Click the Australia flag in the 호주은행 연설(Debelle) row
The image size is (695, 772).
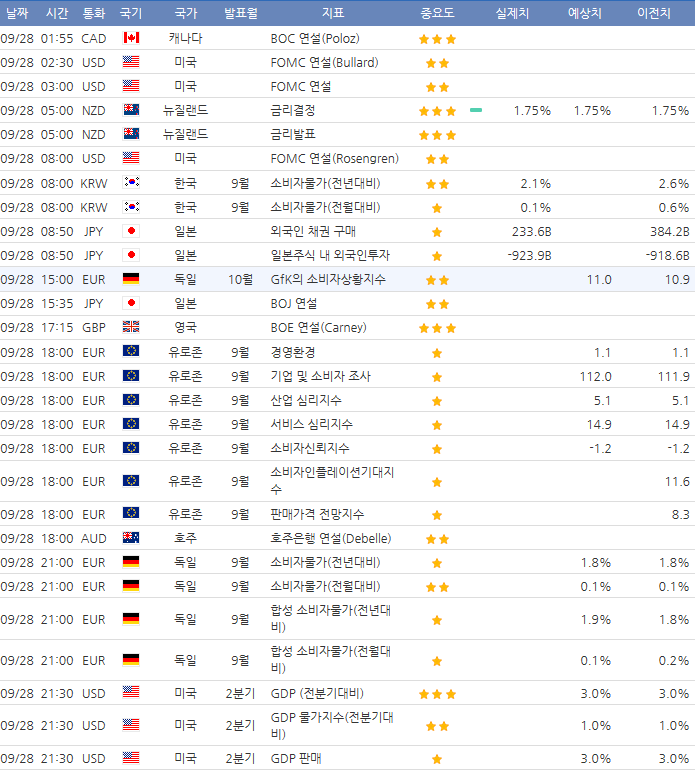tap(131, 538)
